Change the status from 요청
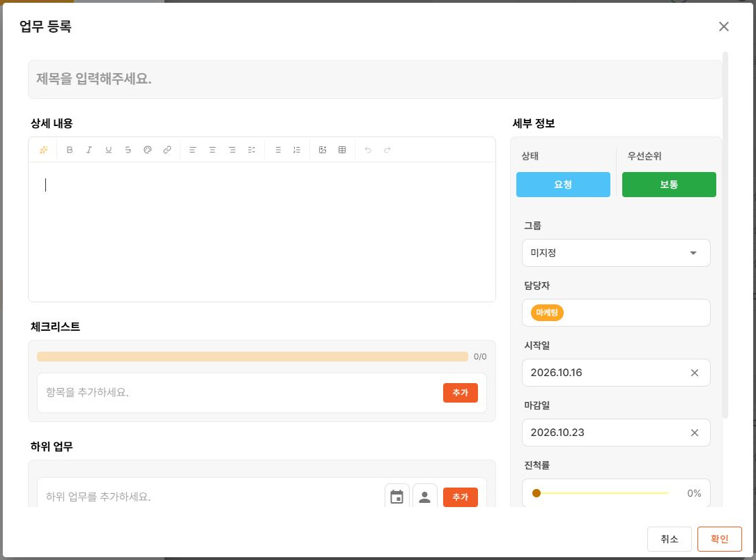Viewport: 756px width, 560px height. pyautogui.click(x=563, y=185)
